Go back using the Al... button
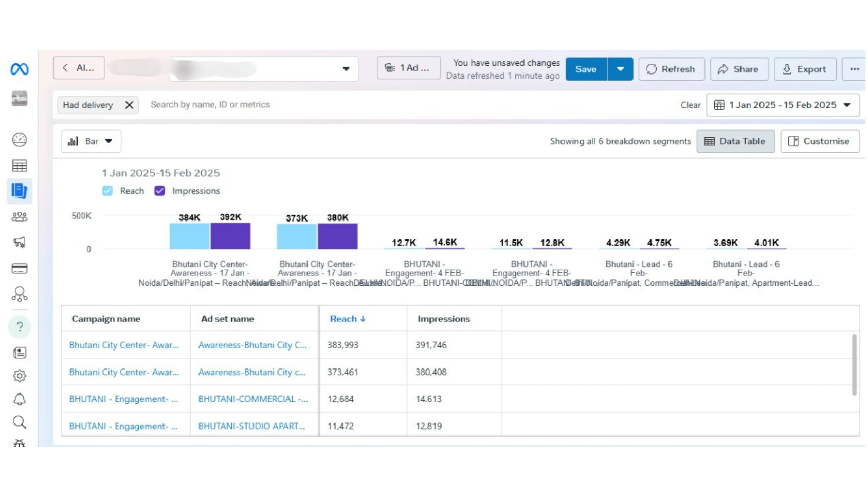Screen dimensions: 868x498 79,68
